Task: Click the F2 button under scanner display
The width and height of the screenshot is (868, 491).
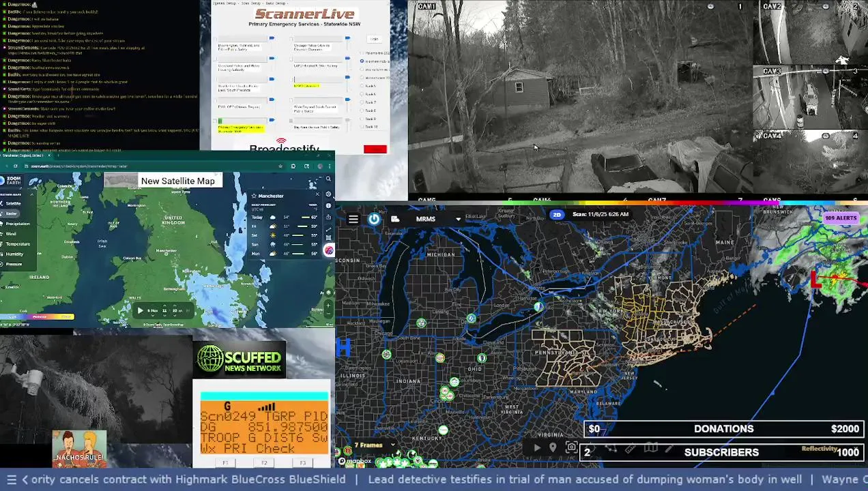Action: pyautogui.click(x=264, y=463)
